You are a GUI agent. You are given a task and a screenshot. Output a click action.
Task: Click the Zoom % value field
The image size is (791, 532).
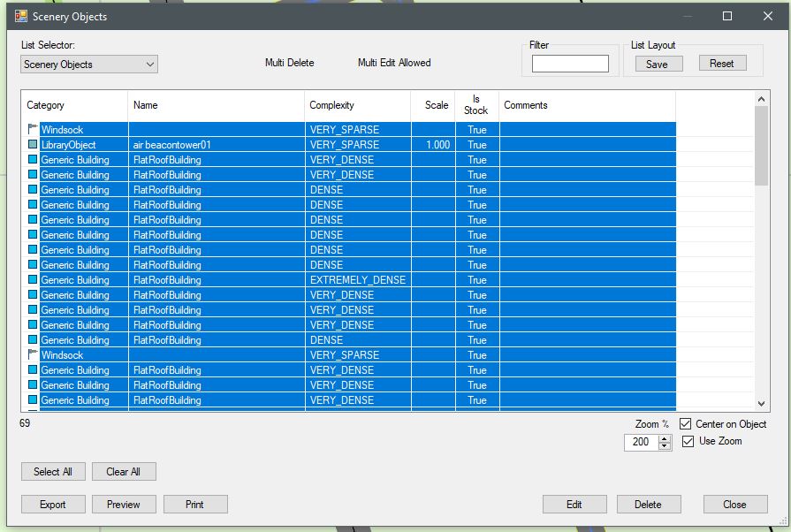pyautogui.click(x=641, y=442)
